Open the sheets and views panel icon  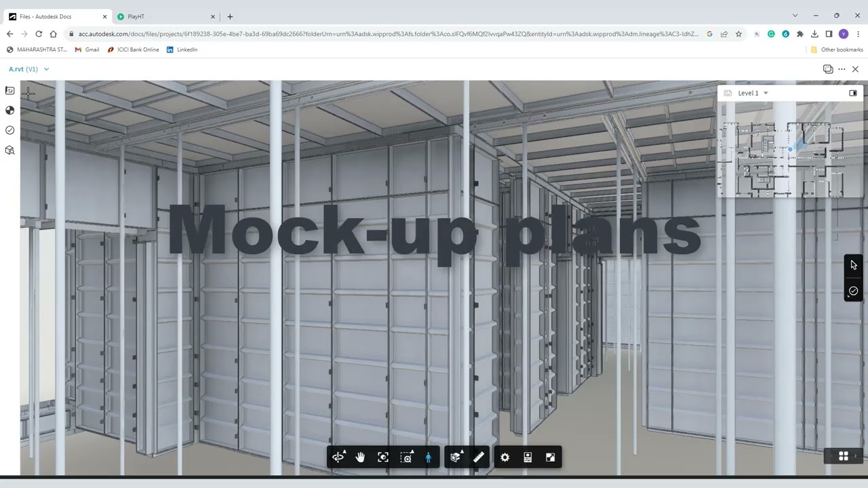click(x=9, y=91)
